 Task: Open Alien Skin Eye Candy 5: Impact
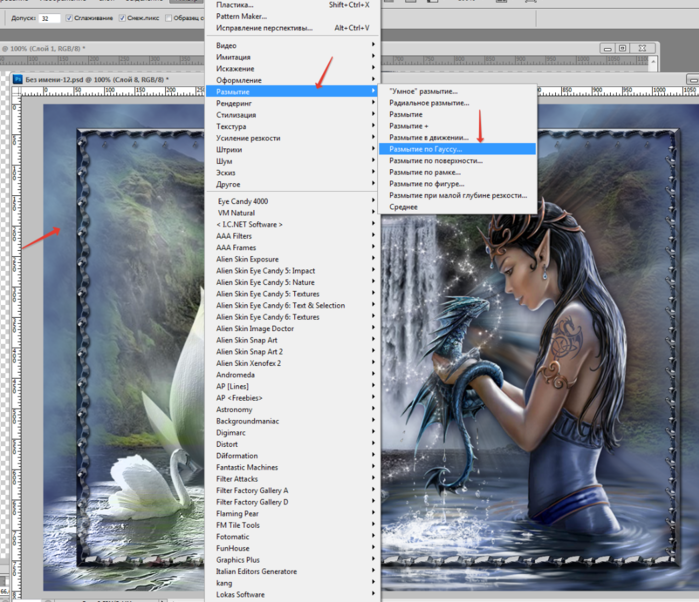pyautogui.click(x=293, y=271)
